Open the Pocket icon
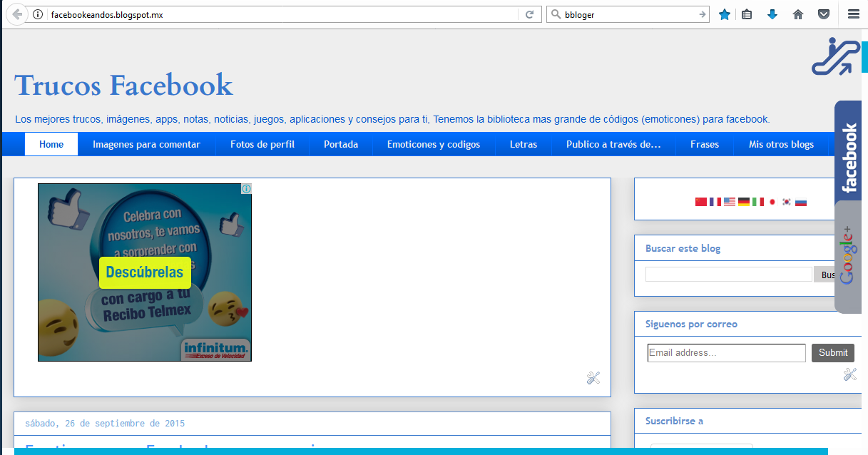 [824, 14]
